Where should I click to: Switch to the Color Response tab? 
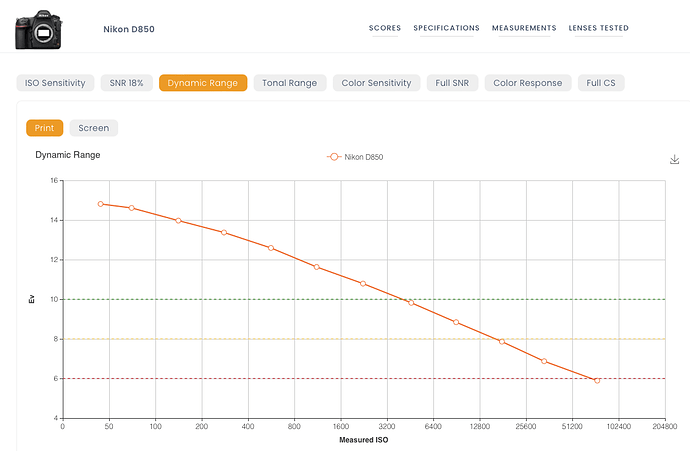(528, 83)
